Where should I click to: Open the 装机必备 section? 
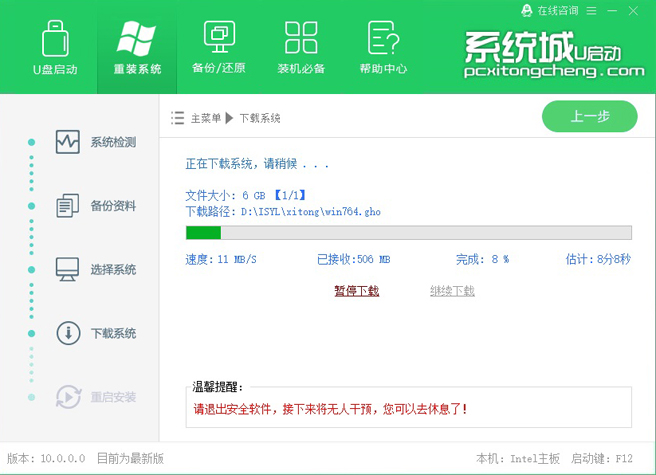click(301, 47)
